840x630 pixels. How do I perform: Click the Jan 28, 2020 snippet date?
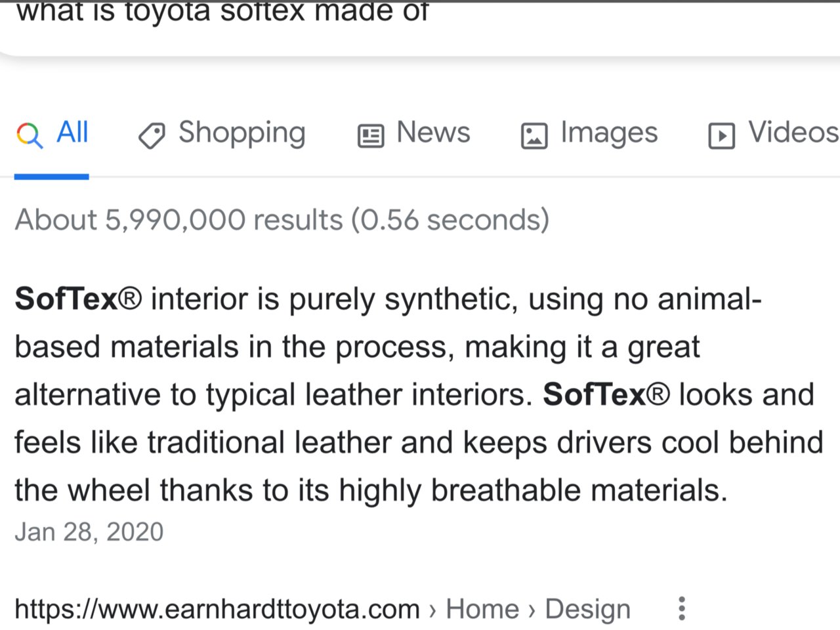(89, 532)
